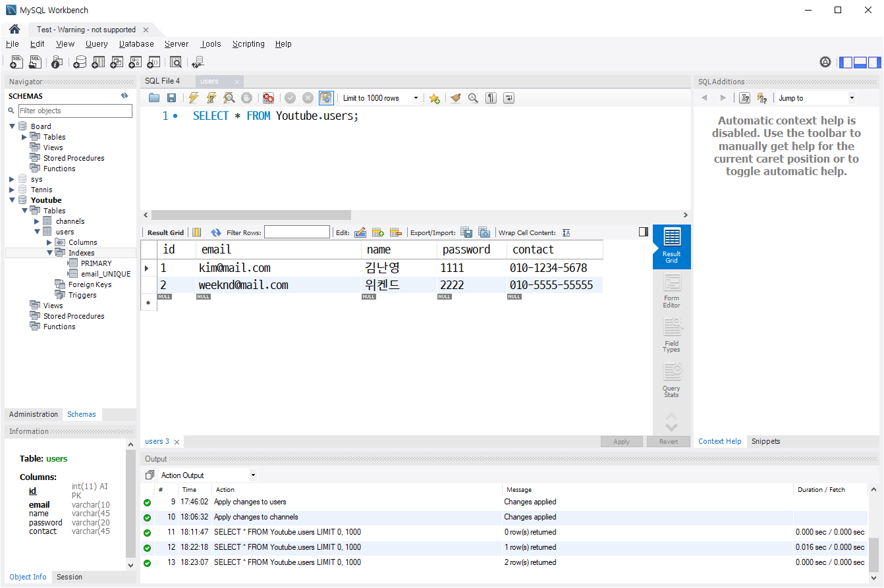
Task: Toggle result grid field wrapping icon
Action: point(196,232)
